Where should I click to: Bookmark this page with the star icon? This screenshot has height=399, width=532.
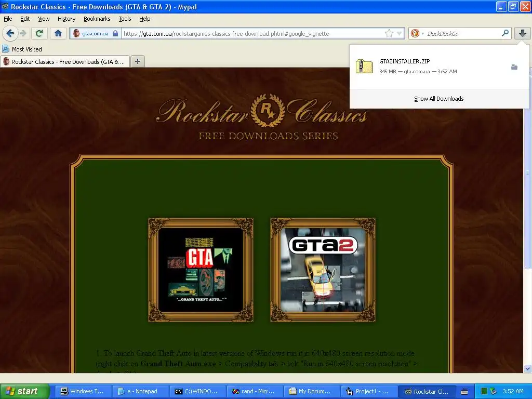[389, 33]
